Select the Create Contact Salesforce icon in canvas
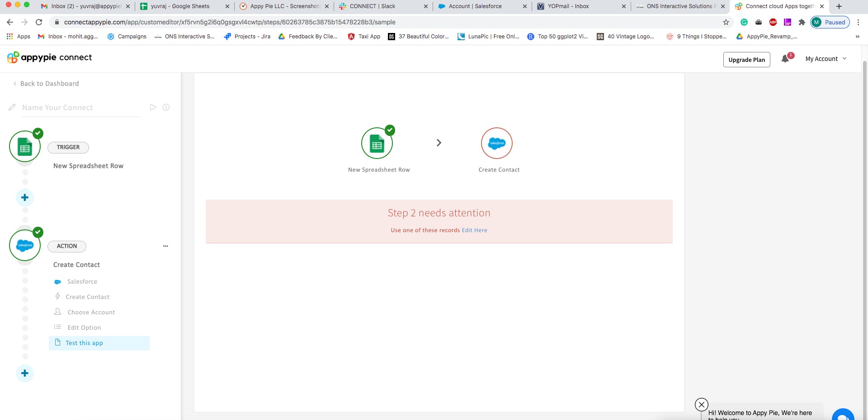Screen dimensions: 868x420 coord(497,143)
